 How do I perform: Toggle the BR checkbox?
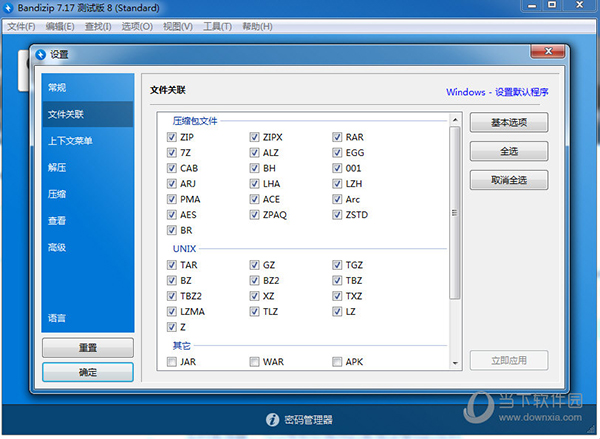172,230
